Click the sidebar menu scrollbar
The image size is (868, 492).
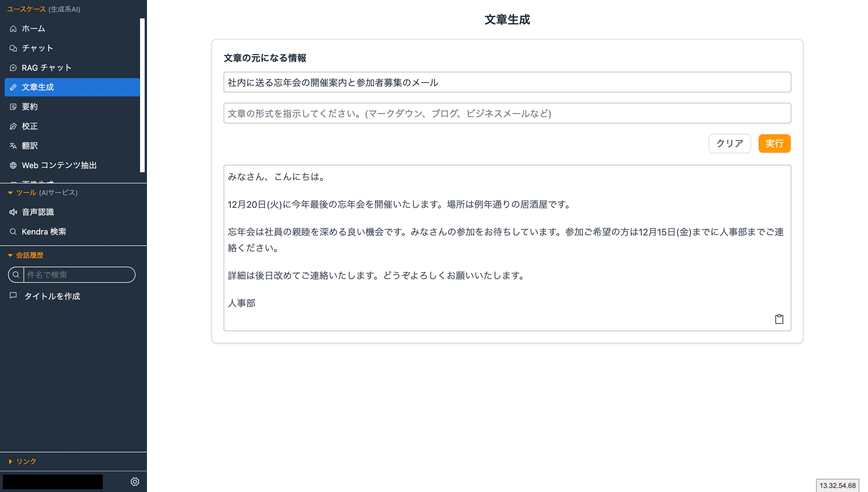click(x=142, y=95)
